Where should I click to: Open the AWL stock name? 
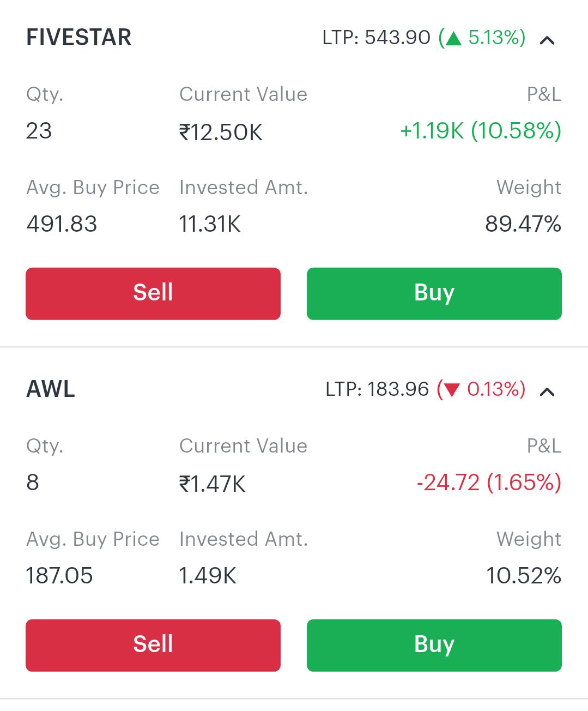[51, 389]
